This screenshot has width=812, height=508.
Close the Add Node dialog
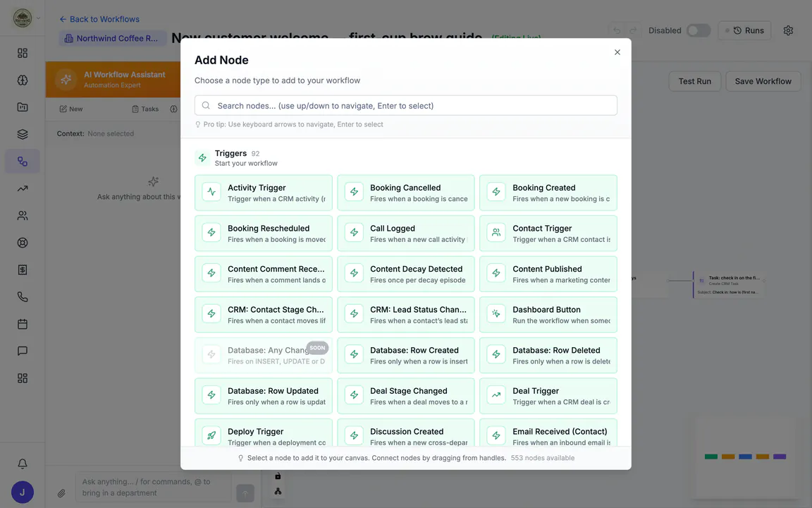[617, 52]
